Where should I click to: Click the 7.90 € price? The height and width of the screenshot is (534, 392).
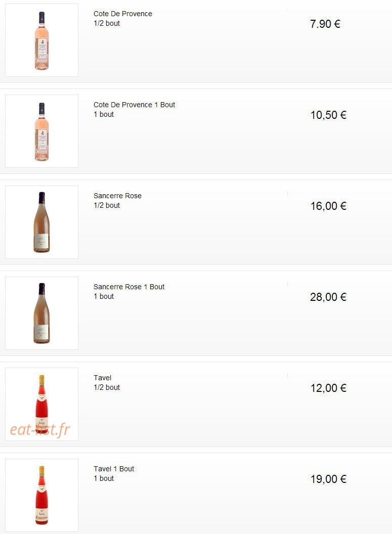325,24
